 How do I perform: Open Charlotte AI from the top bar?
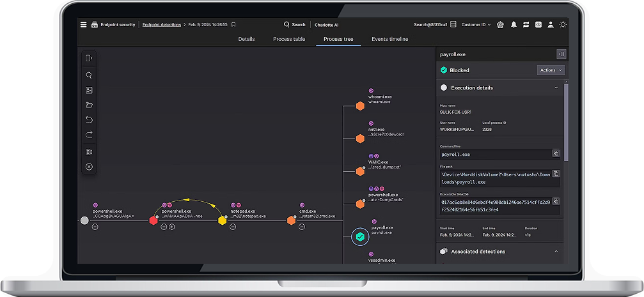(327, 25)
